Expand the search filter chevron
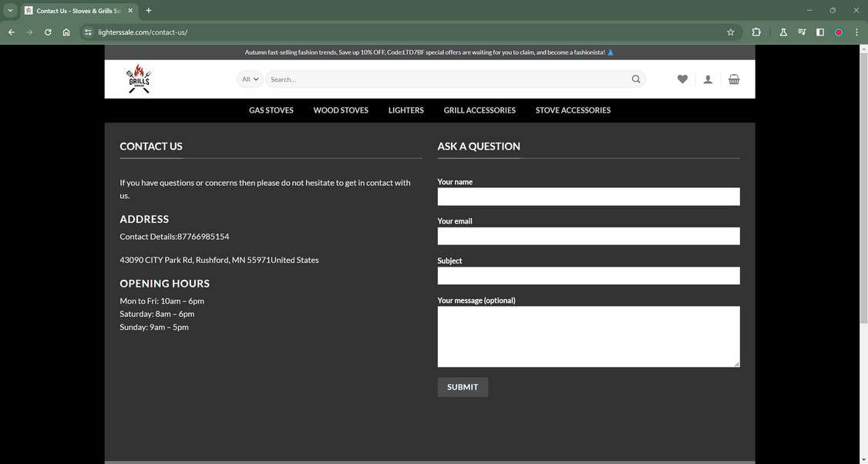The height and width of the screenshot is (464, 868). pos(257,79)
